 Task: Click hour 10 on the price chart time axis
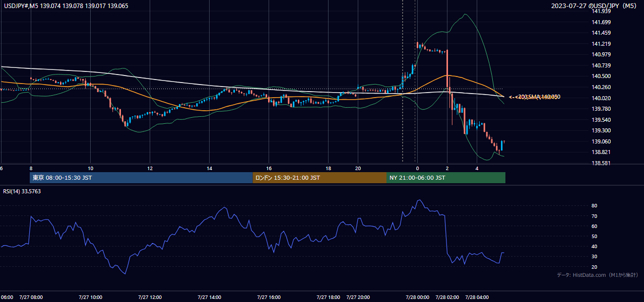point(91,168)
